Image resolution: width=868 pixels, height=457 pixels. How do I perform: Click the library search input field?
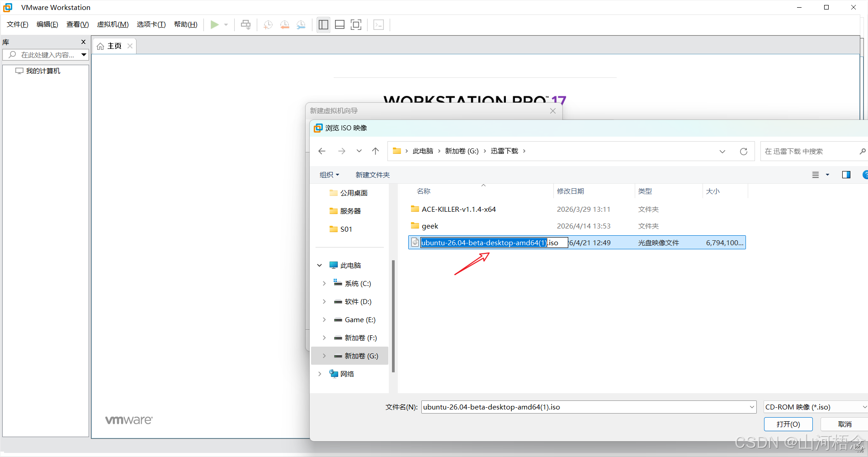click(42, 55)
